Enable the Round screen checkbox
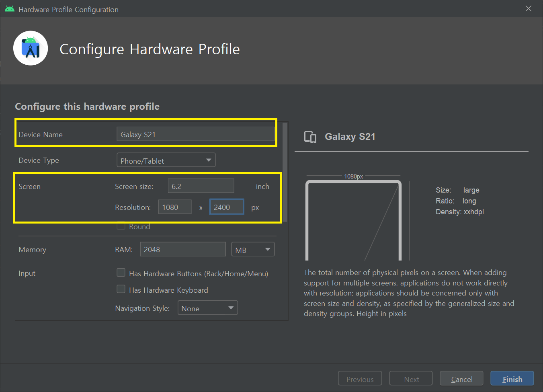Viewport: 543px width, 392px height. click(121, 226)
